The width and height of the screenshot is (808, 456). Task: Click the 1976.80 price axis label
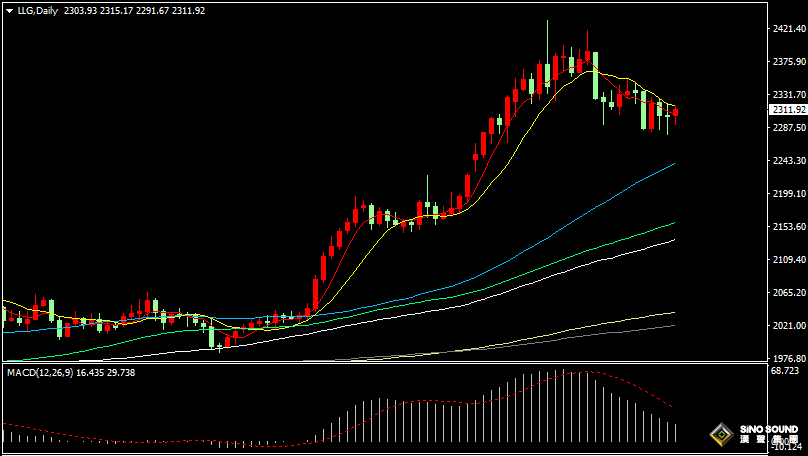click(788, 358)
